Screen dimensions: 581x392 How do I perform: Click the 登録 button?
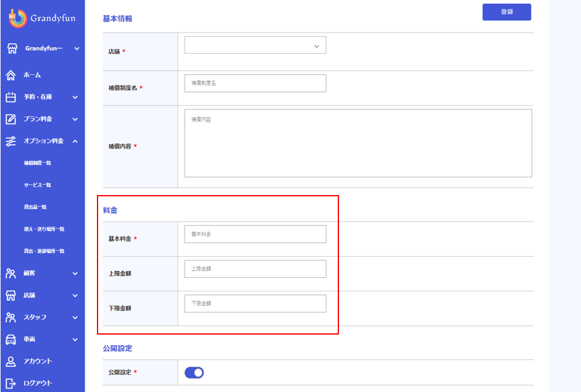(506, 12)
